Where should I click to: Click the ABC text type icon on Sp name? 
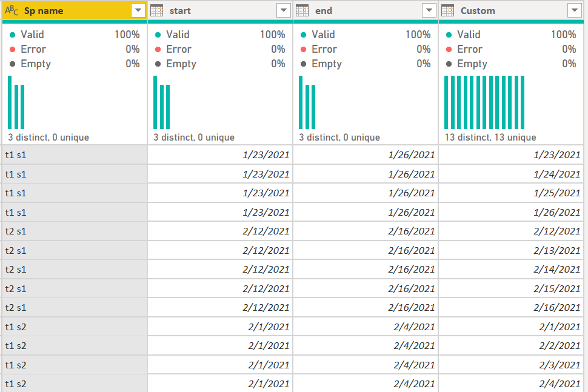tap(12, 10)
